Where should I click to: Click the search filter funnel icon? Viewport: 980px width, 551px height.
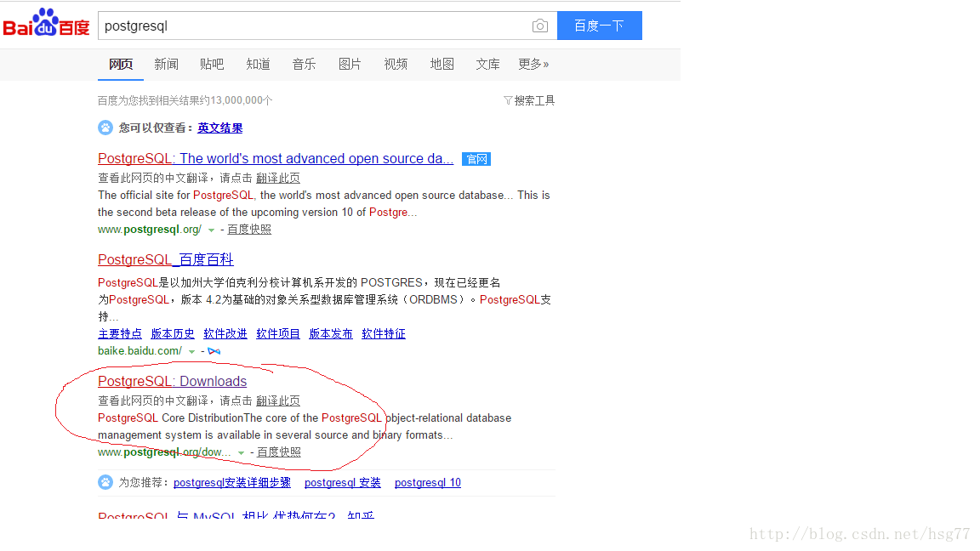[508, 100]
